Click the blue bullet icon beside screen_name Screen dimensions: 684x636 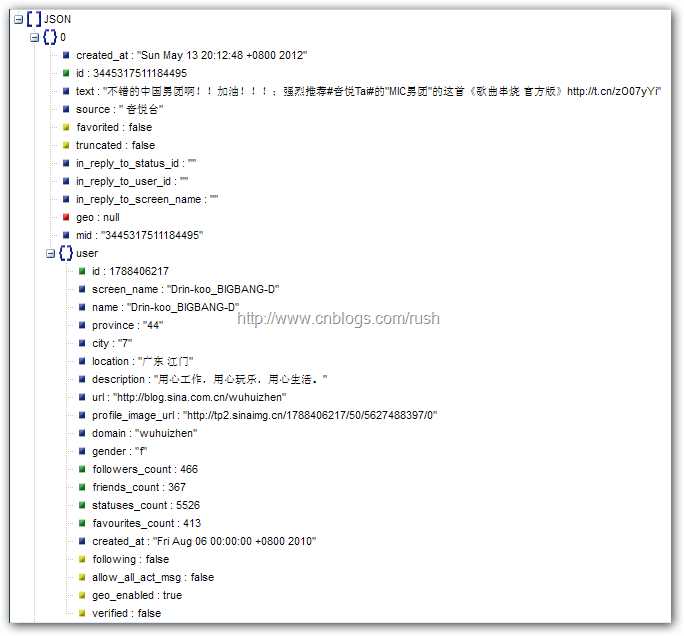tap(82, 289)
